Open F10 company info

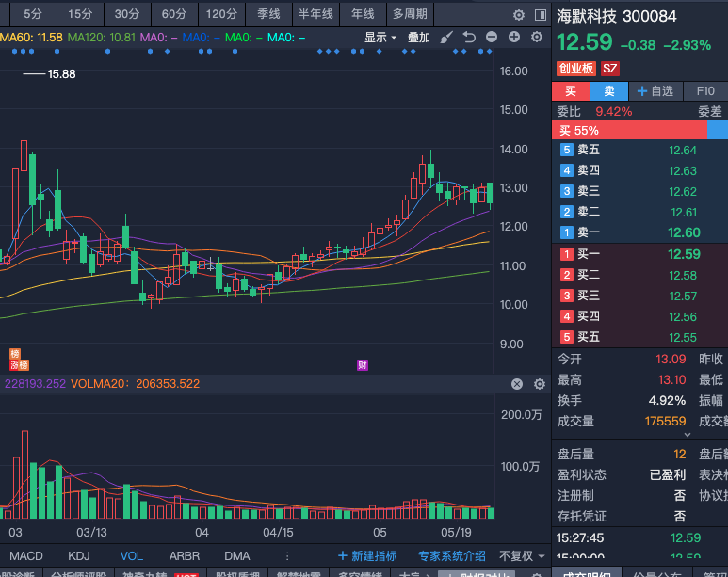pos(705,91)
